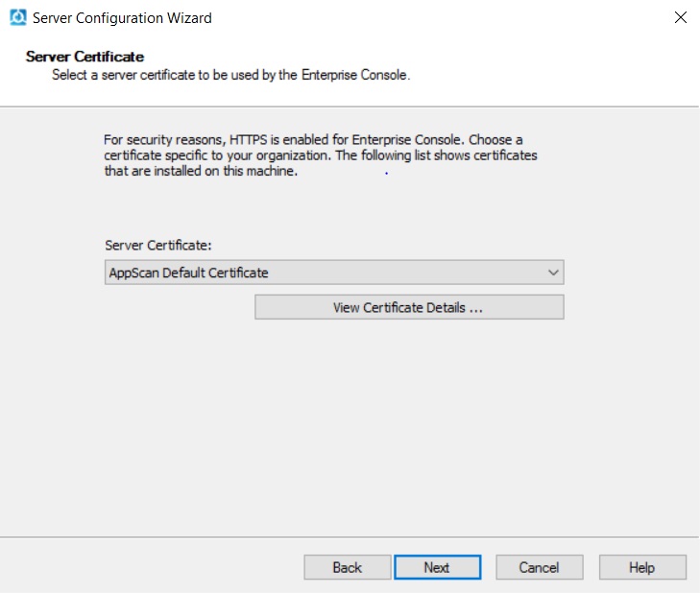The width and height of the screenshot is (700, 593).
Task: Select the AppScan Default Certificate text
Action: (x=188, y=273)
